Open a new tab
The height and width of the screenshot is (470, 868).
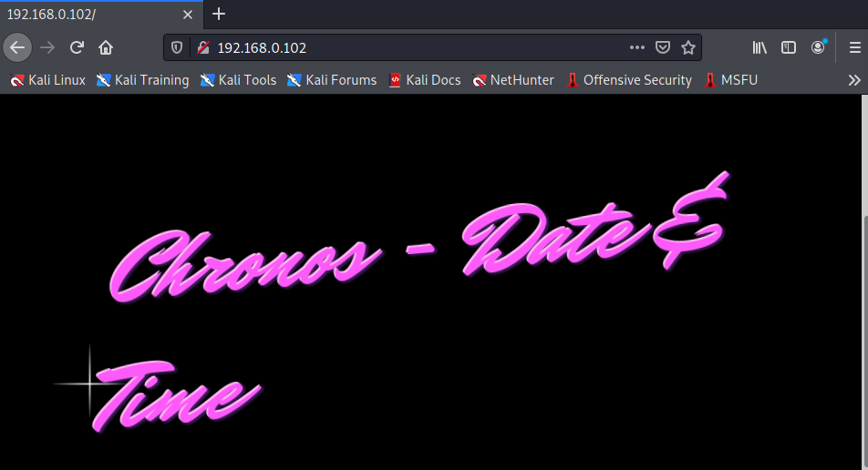coord(219,14)
